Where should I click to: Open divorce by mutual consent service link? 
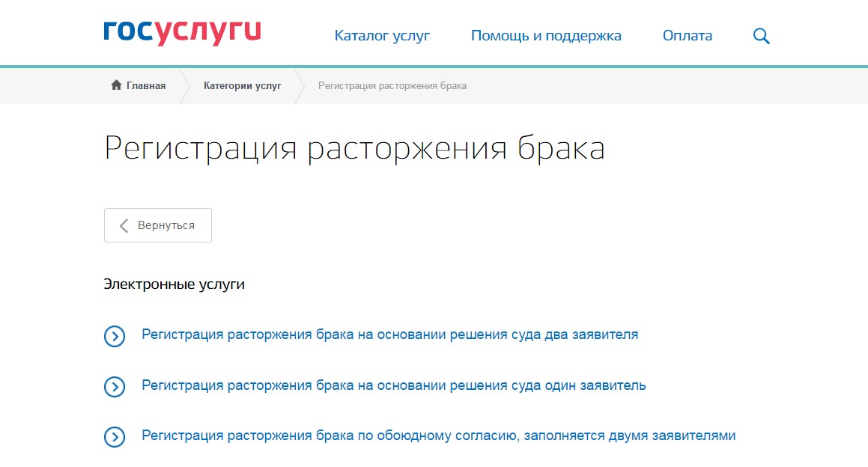click(438, 436)
